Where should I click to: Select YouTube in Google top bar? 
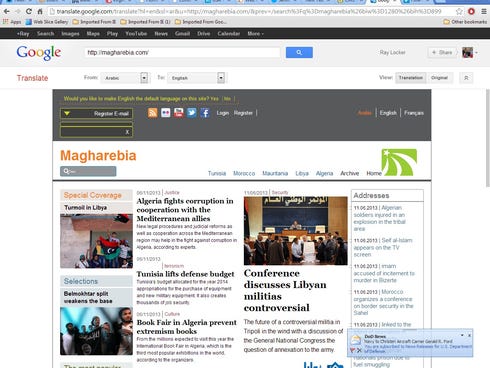(136, 34)
